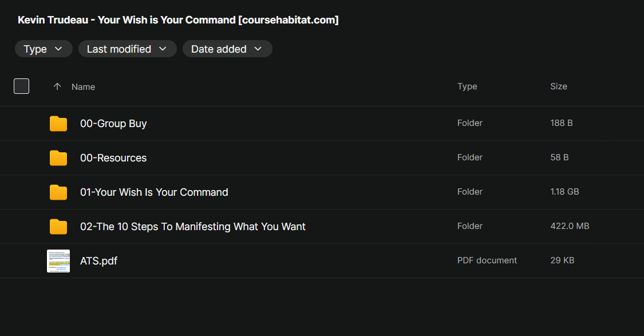Click the Size column header
The height and width of the screenshot is (336, 644).
click(x=559, y=86)
